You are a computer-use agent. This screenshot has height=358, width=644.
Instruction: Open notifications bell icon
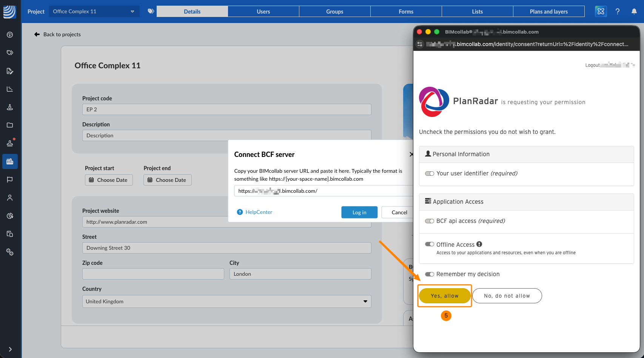pos(634,11)
